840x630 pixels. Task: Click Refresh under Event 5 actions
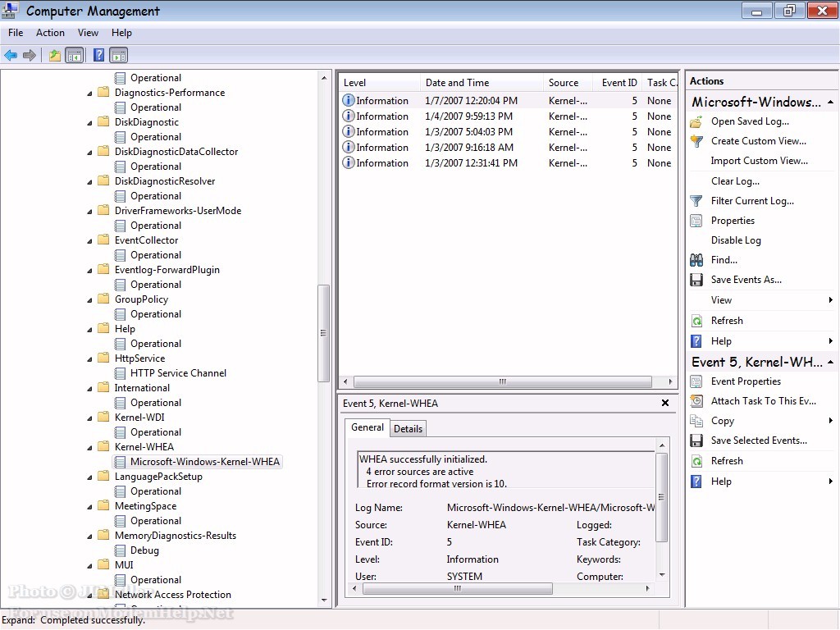[x=727, y=461]
